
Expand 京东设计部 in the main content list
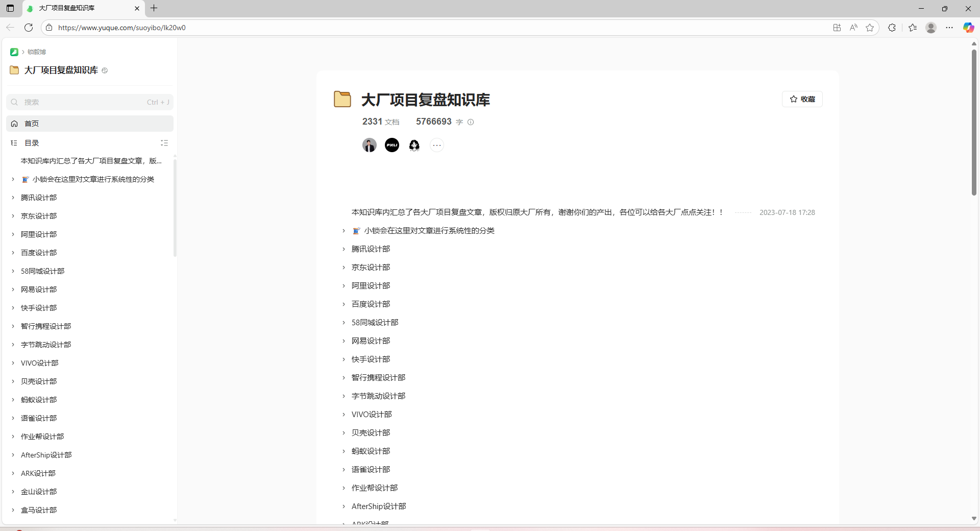(x=344, y=268)
